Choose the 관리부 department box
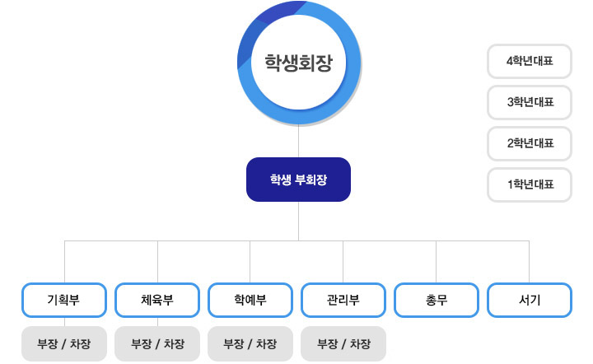 (343, 301)
